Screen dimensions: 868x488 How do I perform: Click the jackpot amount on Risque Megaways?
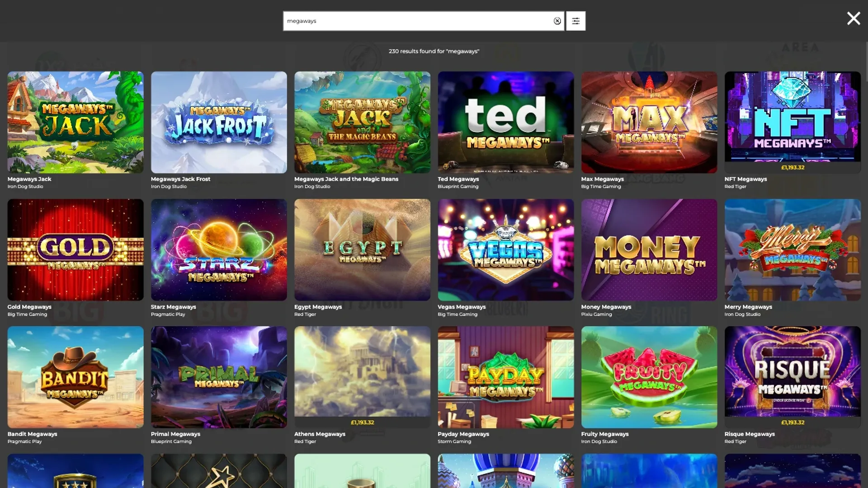793,422
